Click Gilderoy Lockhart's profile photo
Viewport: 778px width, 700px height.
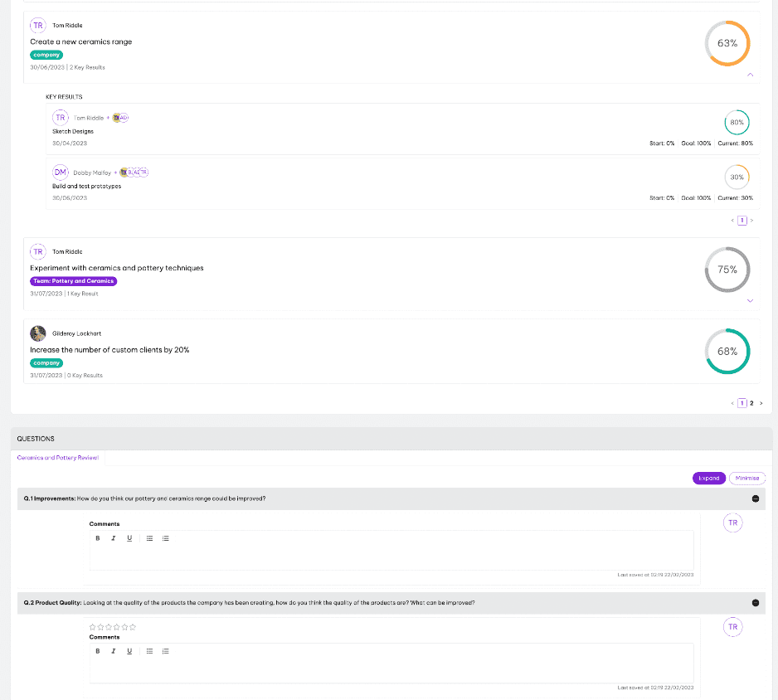click(x=38, y=333)
